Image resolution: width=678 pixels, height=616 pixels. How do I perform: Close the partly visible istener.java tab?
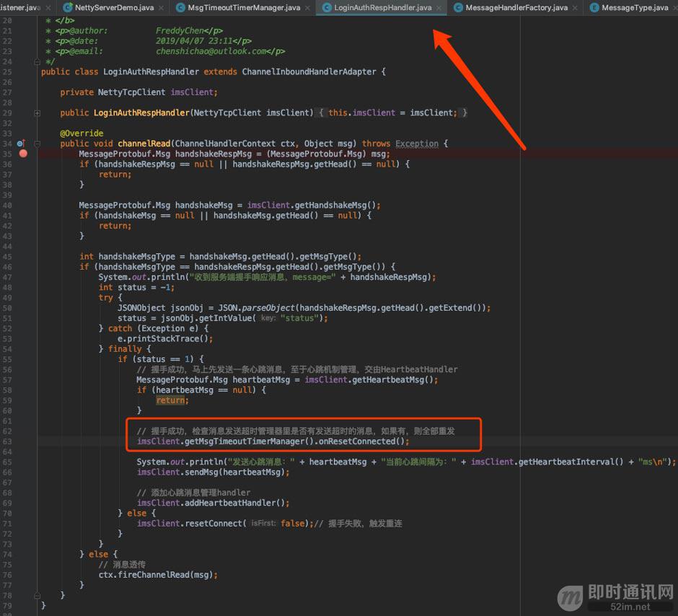pyautogui.click(x=48, y=8)
